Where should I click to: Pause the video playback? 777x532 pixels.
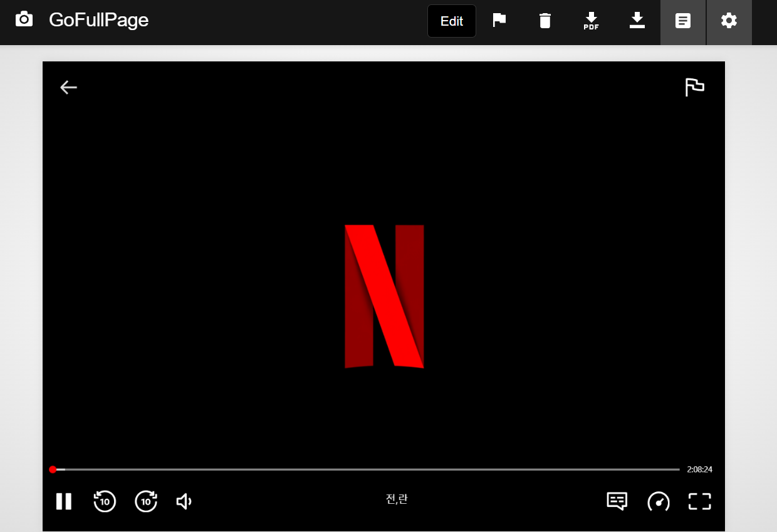[x=63, y=501]
